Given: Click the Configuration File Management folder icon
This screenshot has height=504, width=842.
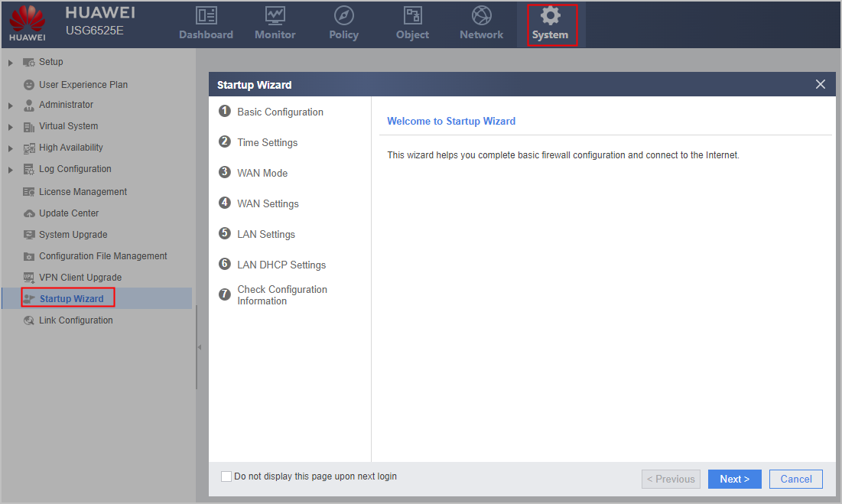Looking at the screenshot, I should (29, 256).
